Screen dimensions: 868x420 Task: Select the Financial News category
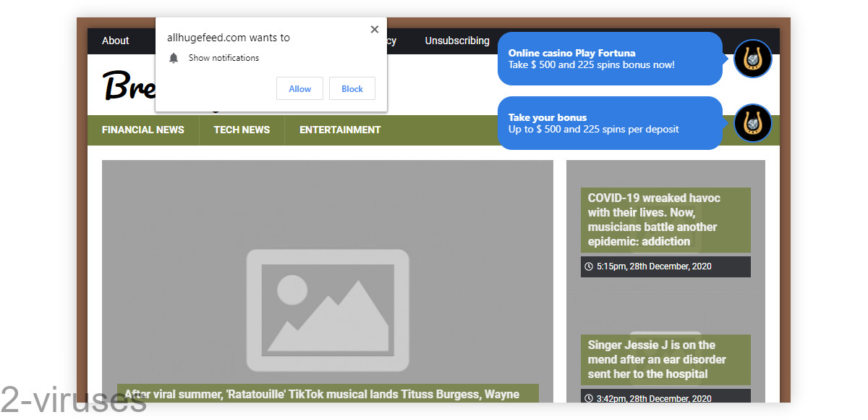(143, 130)
